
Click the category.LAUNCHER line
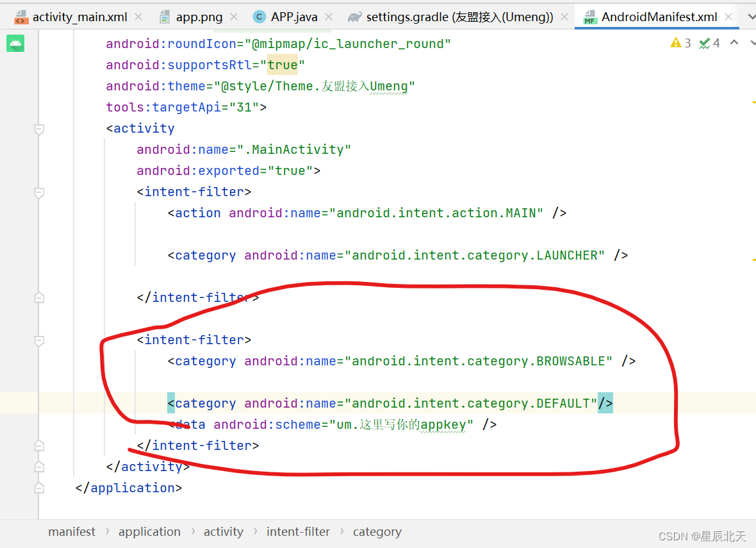point(398,255)
